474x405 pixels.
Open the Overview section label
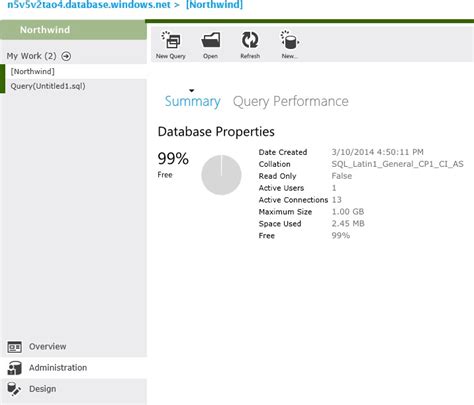click(x=48, y=347)
